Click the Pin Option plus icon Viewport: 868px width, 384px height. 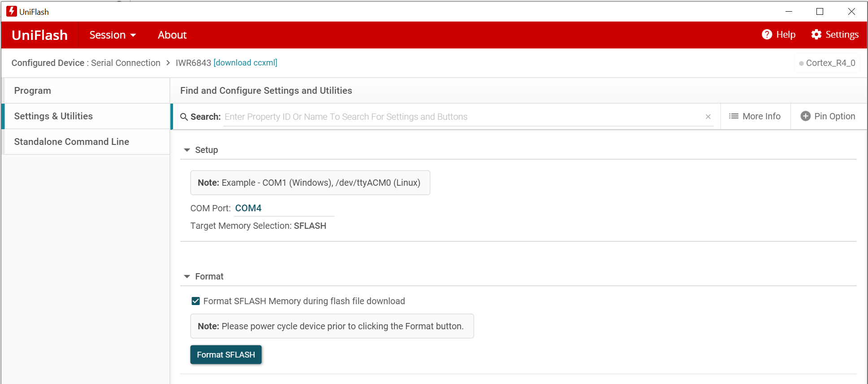point(806,116)
